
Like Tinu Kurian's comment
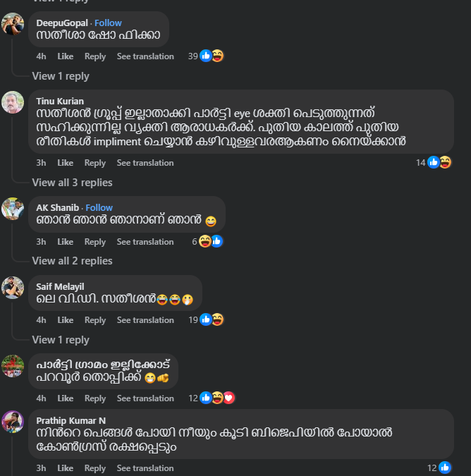[x=66, y=163]
